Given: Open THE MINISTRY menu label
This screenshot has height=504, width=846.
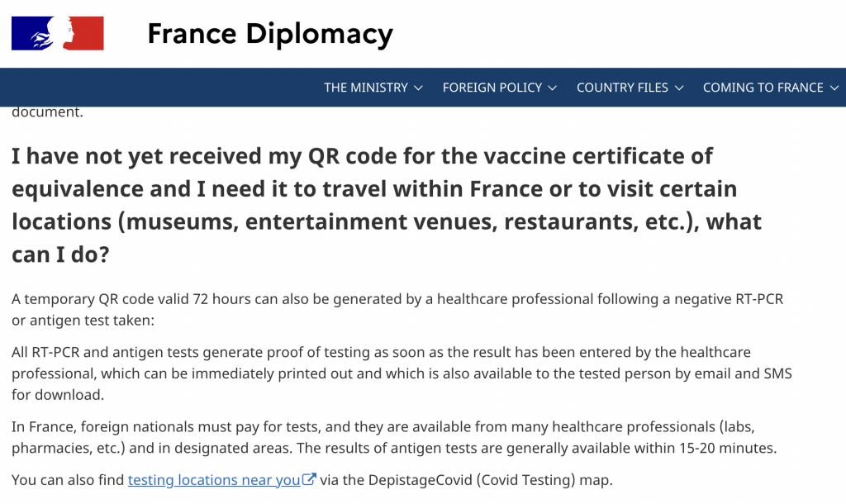Looking at the screenshot, I should click(366, 88).
